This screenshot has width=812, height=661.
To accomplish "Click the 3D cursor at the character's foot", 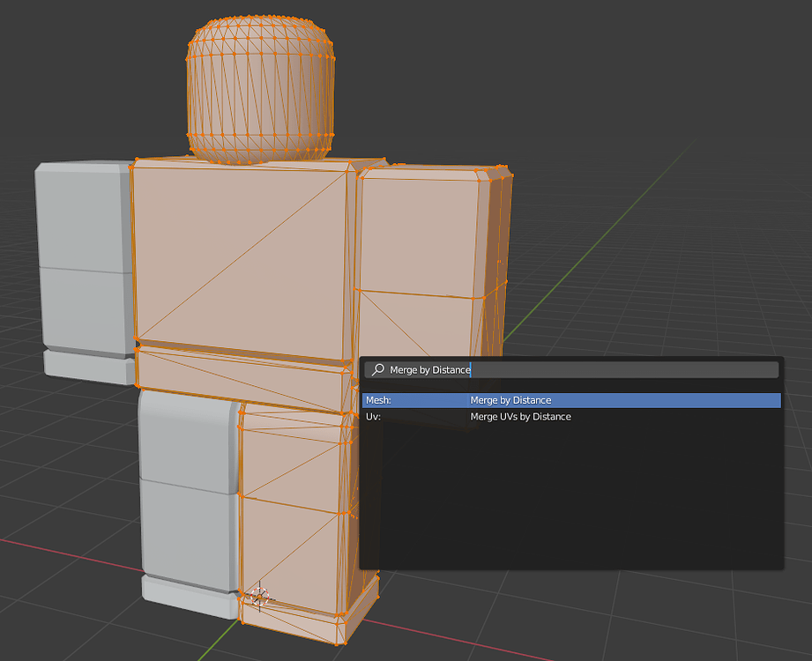I will [x=259, y=597].
